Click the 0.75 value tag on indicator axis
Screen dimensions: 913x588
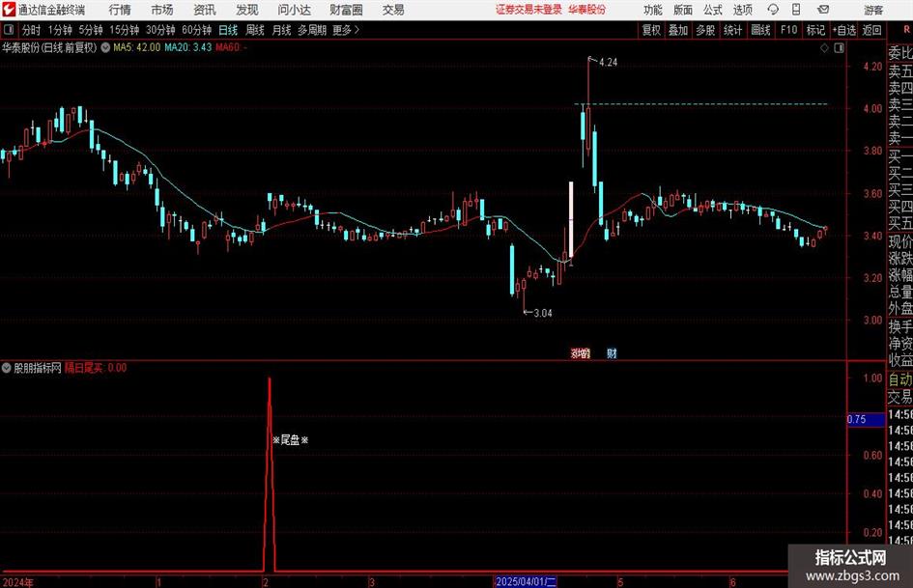coord(866,419)
